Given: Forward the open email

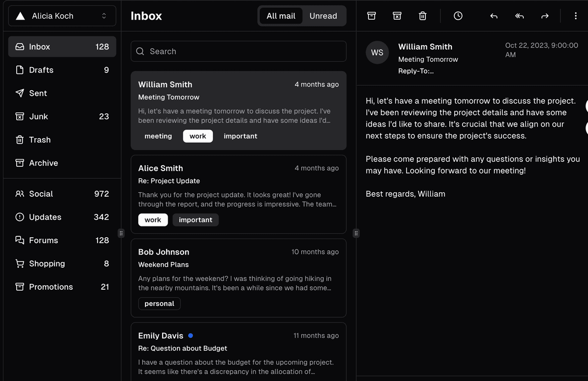Looking at the screenshot, I should point(545,16).
